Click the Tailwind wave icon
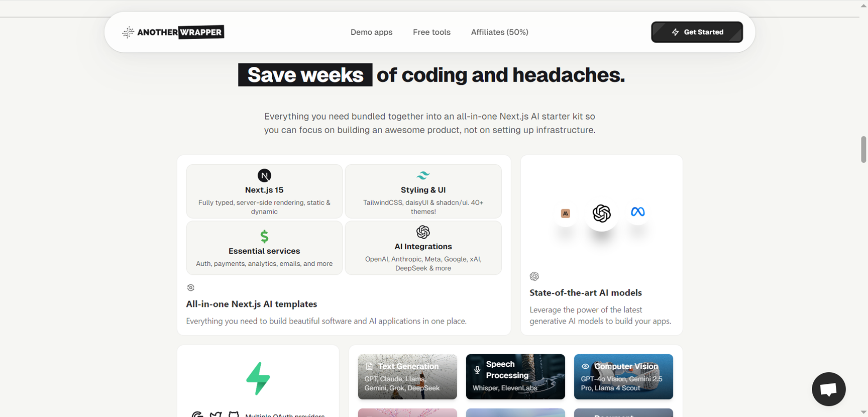868x417 pixels. (x=423, y=175)
